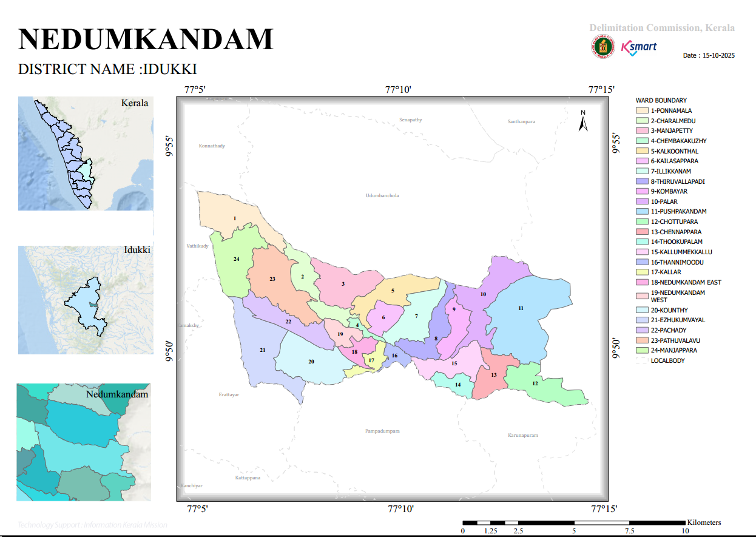The image size is (756, 537).
Task: Click the 13-CHENNAPPARA legend swatch
Action: (642, 232)
